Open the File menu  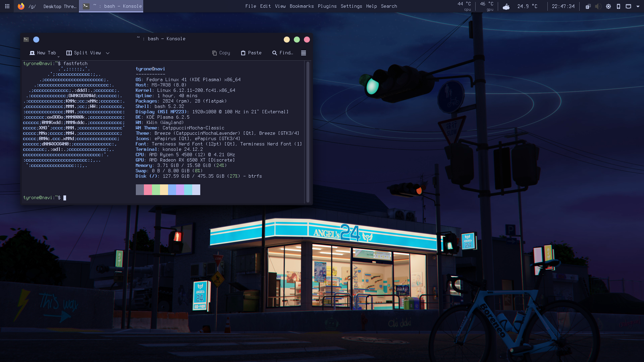tap(251, 6)
